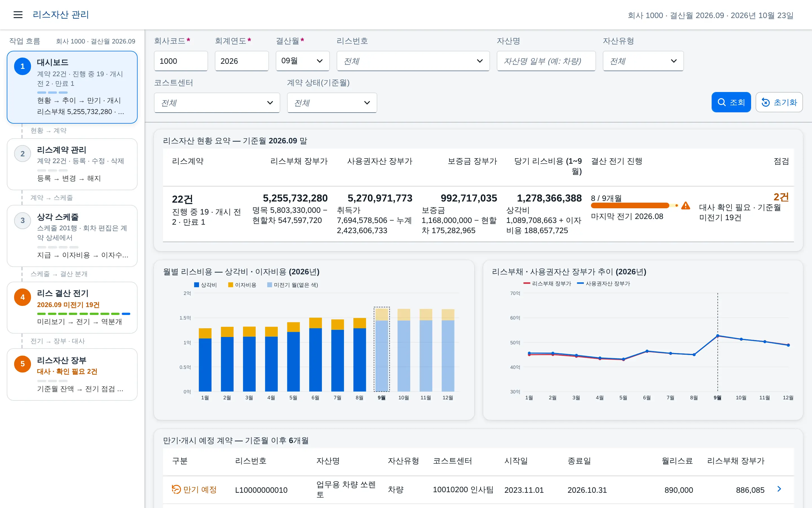The height and width of the screenshot is (508, 812).
Task: Toggle 사용권자산 장부가 line legend
Action: point(603,284)
